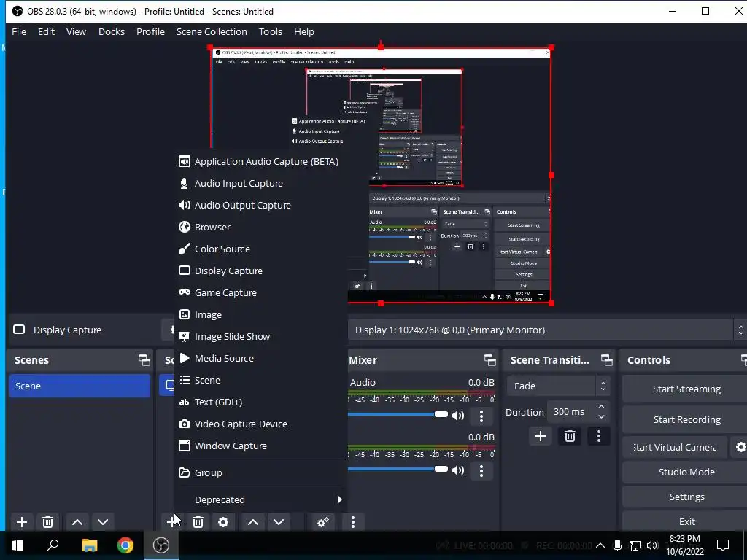Edit the Duration 300 ms field
The width and height of the screenshot is (747, 560).
[x=572, y=412]
